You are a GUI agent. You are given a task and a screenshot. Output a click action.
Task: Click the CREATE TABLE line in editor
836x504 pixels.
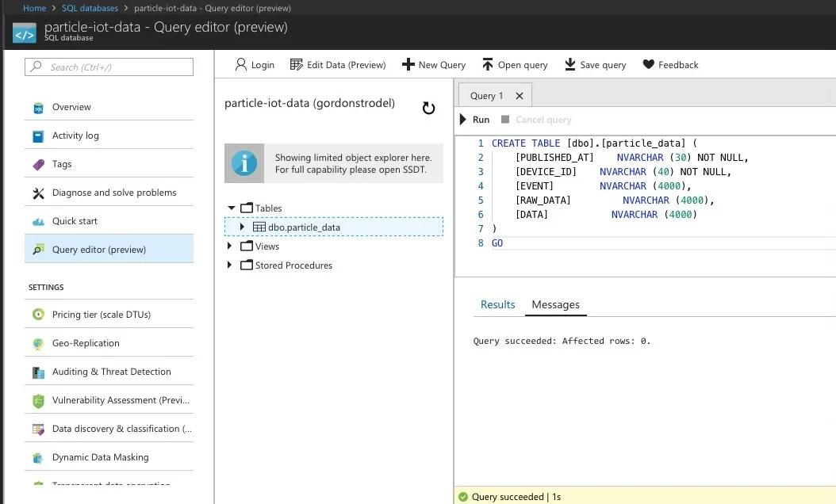point(594,143)
